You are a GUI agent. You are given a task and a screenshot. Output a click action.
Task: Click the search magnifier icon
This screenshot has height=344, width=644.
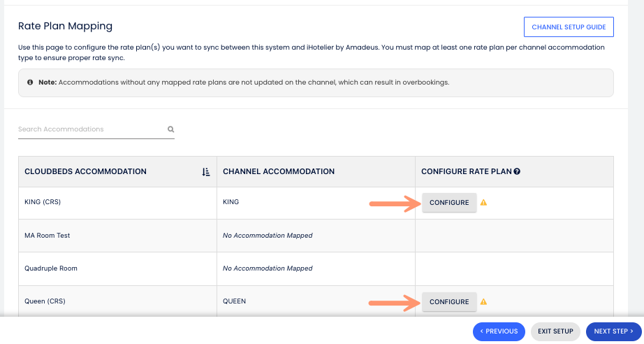170,129
